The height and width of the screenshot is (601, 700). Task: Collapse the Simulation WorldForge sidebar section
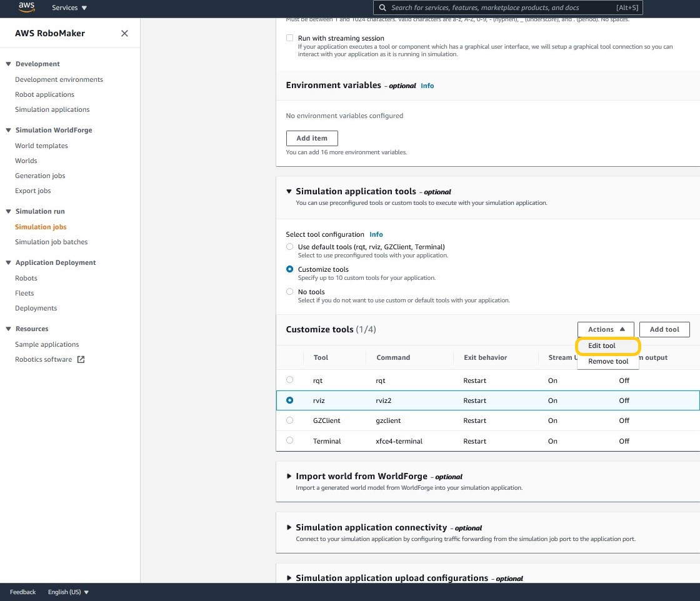(8, 130)
